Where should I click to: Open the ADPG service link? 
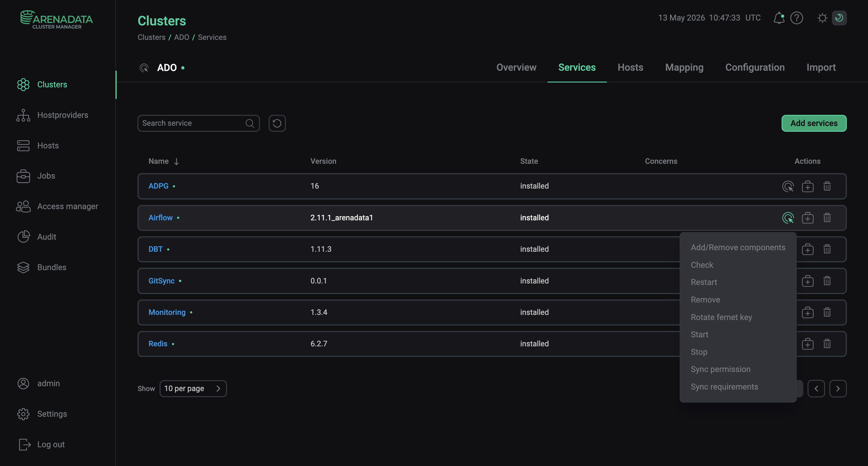(x=158, y=186)
